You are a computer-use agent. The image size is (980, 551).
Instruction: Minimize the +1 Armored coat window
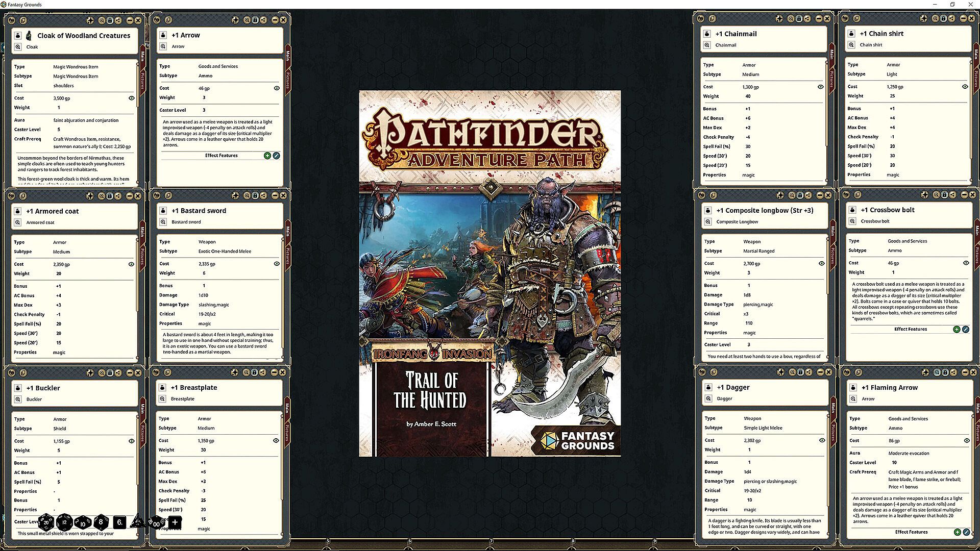[x=130, y=196]
